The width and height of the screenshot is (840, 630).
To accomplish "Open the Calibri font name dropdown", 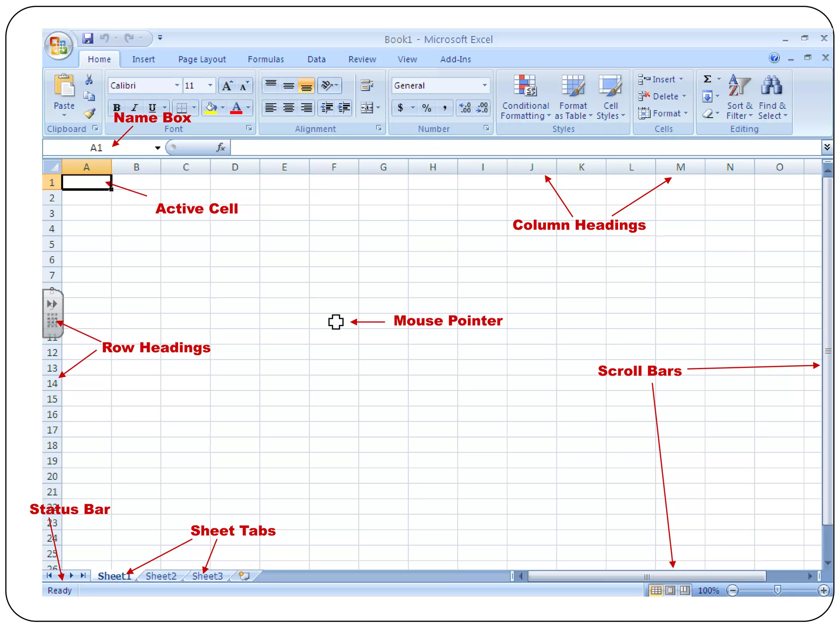I will click(x=177, y=85).
